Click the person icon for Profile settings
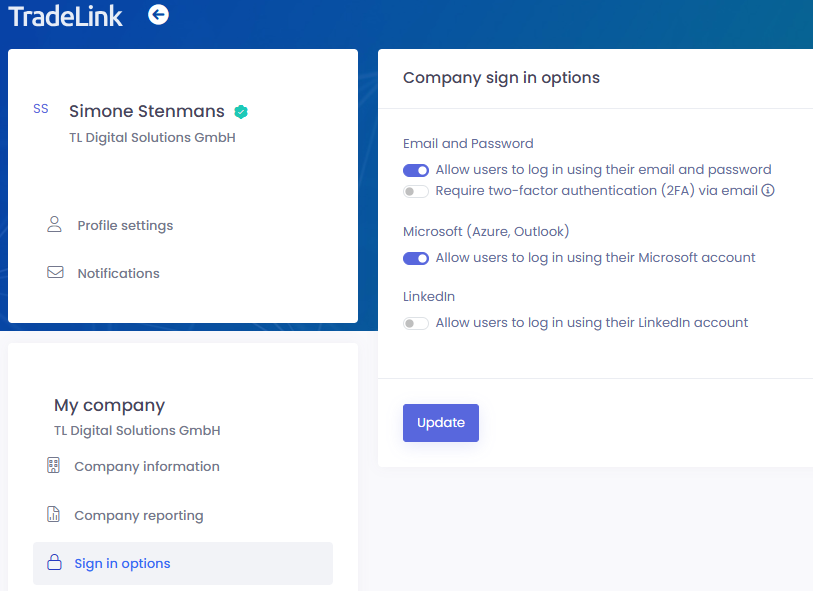813x591 pixels. 55,225
